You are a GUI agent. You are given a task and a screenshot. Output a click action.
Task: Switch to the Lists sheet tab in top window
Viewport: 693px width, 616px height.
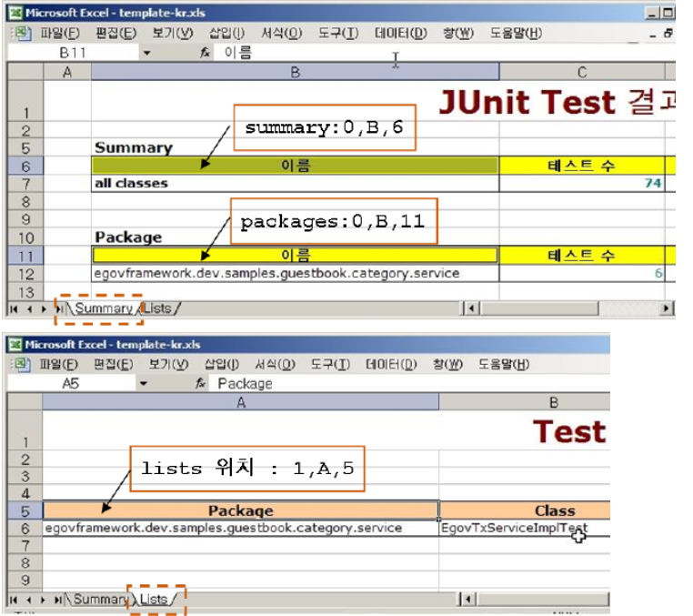coord(158,309)
